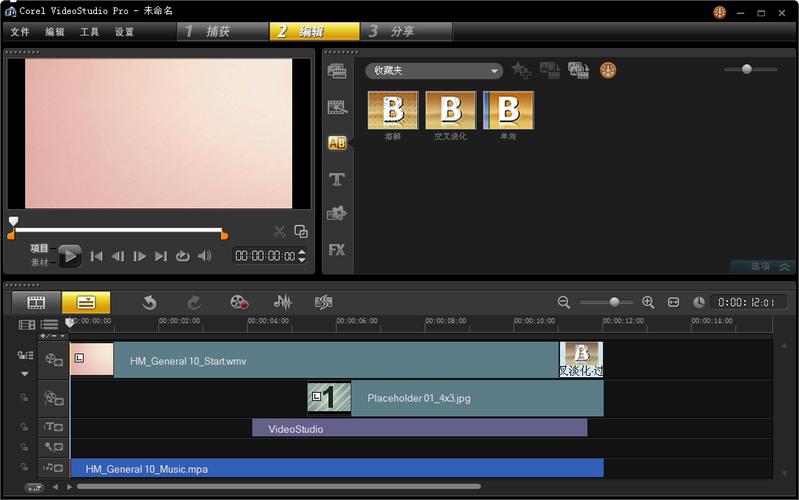
Task: Open the Title library (T icon)
Action: point(337,179)
